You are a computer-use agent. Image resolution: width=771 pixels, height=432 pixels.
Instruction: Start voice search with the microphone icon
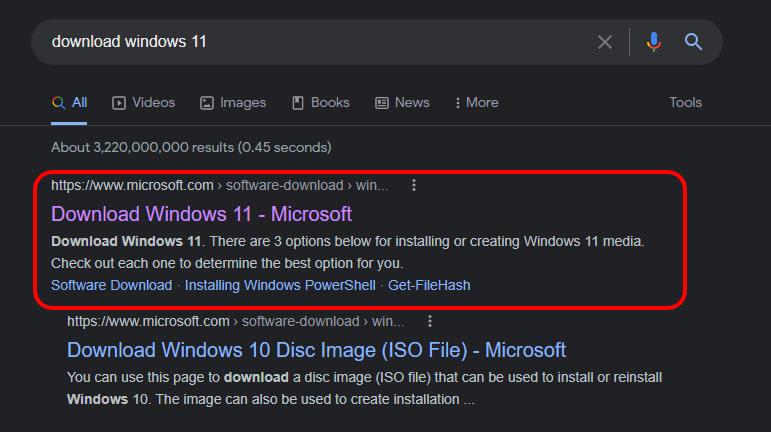(x=653, y=42)
